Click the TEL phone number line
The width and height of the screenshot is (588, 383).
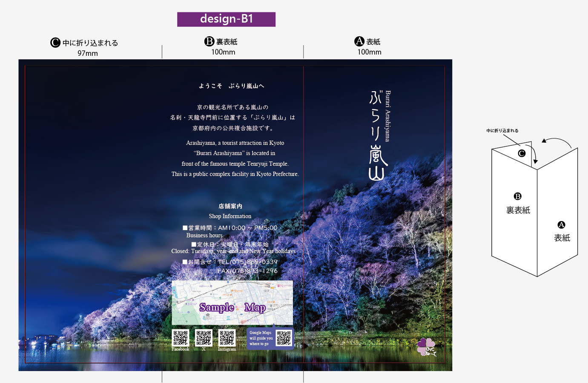(247, 262)
